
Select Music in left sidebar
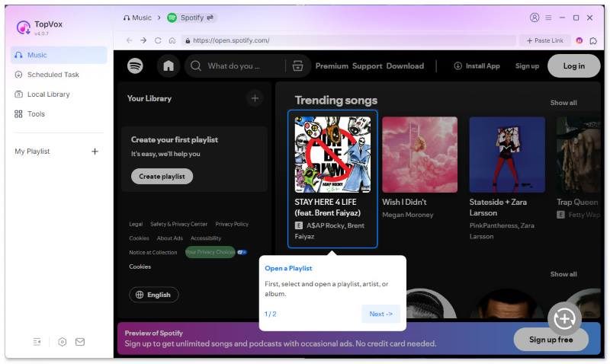pyautogui.click(x=59, y=55)
